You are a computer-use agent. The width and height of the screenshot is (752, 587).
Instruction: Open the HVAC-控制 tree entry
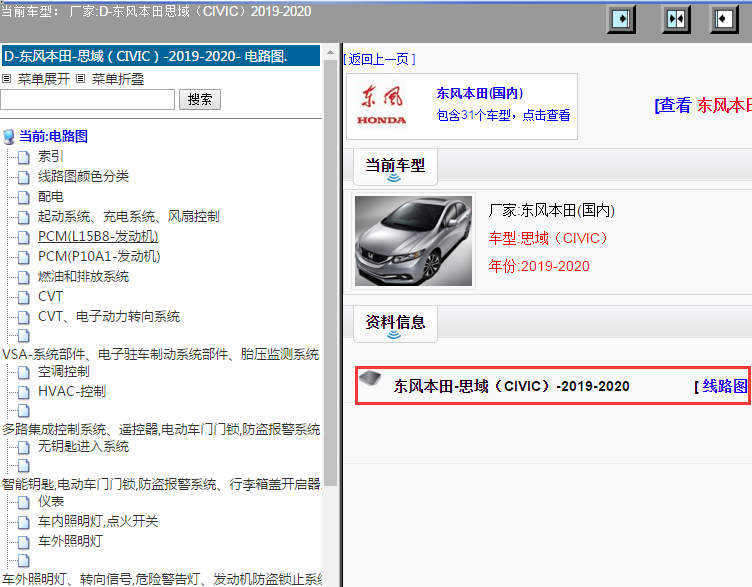coord(72,392)
